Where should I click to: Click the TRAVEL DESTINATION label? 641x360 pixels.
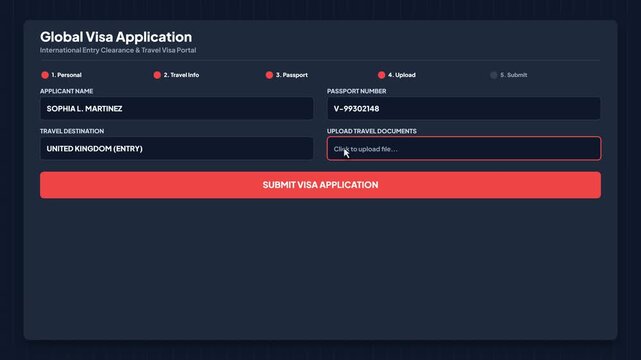click(72, 131)
